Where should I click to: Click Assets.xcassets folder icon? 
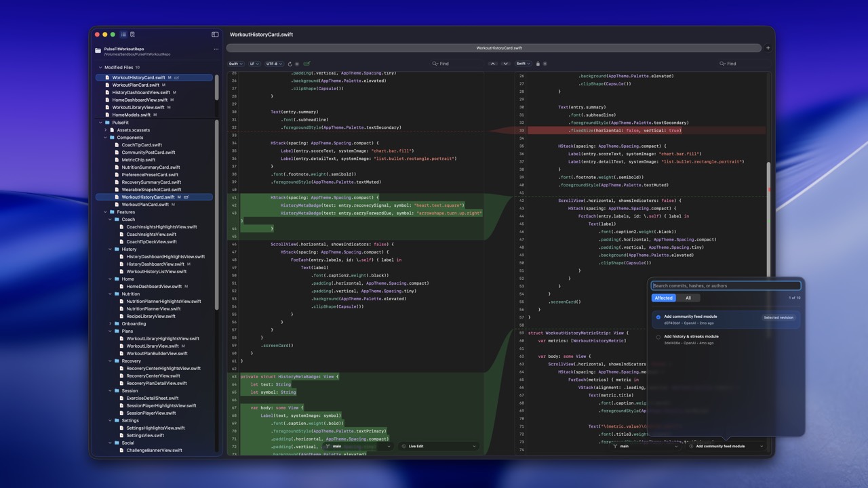coord(112,130)
